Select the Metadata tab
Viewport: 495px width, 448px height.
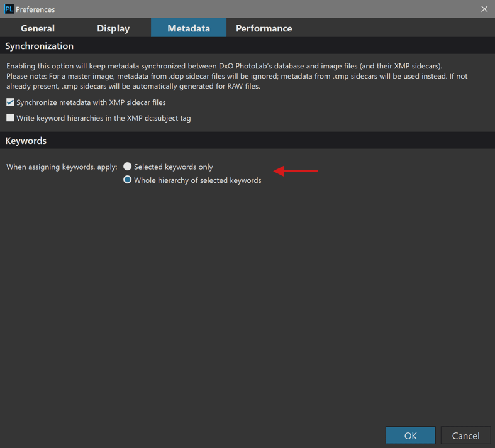189,28
